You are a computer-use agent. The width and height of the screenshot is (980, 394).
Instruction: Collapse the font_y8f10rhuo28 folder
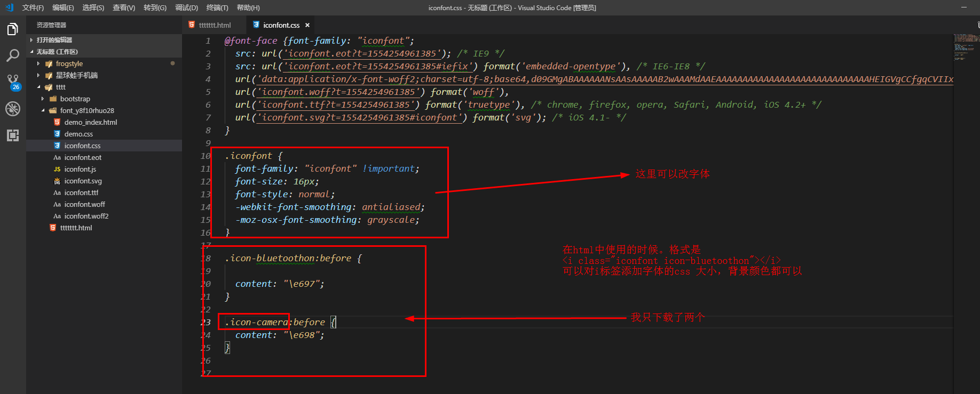pyautogui.click(x=104, y=110)
